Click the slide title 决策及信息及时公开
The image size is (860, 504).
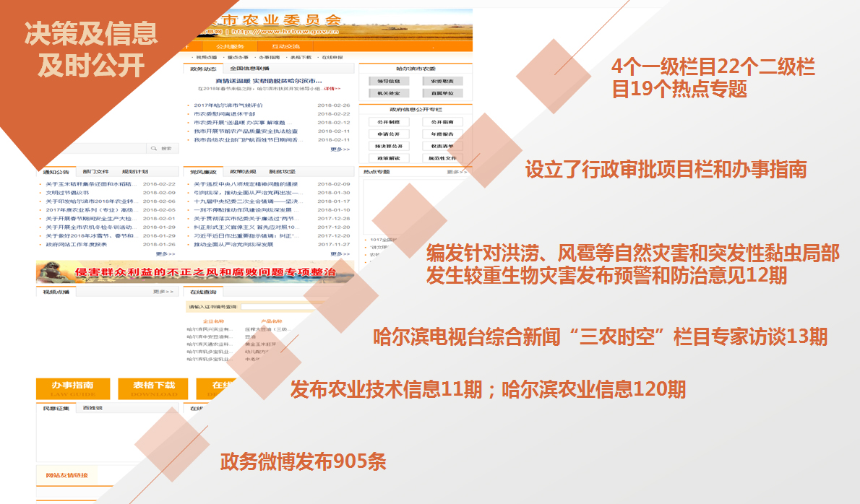coord(91,49)
